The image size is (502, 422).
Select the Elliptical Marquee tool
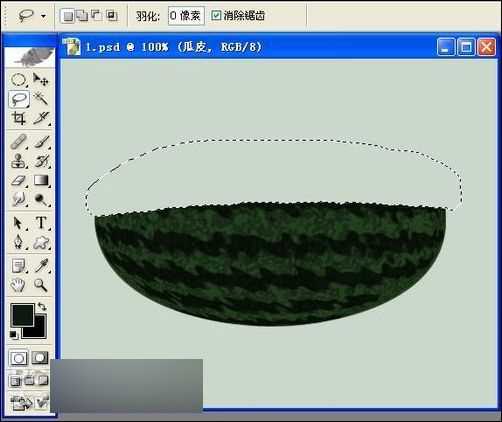(x=18, y=80)
